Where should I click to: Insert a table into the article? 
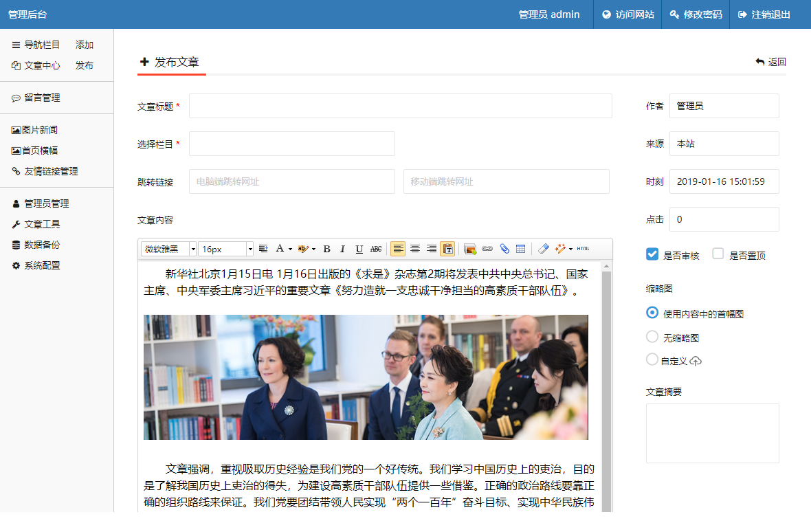[x=521, y=249]
